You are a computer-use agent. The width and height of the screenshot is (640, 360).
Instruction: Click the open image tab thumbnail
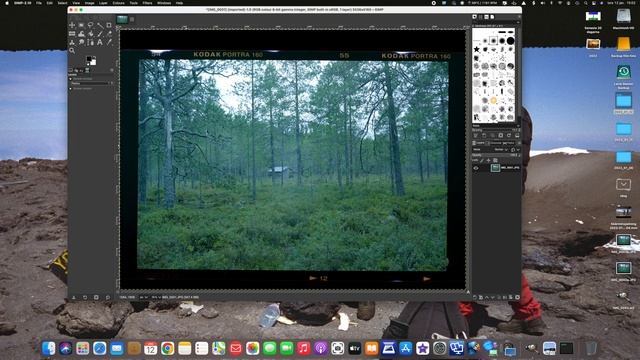(x=122, y=19)
